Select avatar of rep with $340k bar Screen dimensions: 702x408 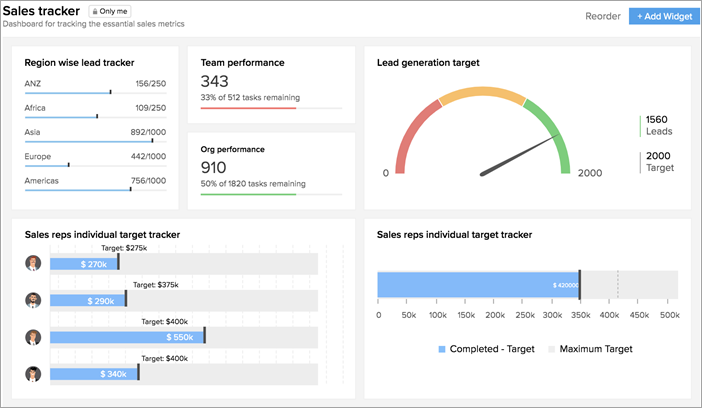pyautogui.click(x=33, y=374)
